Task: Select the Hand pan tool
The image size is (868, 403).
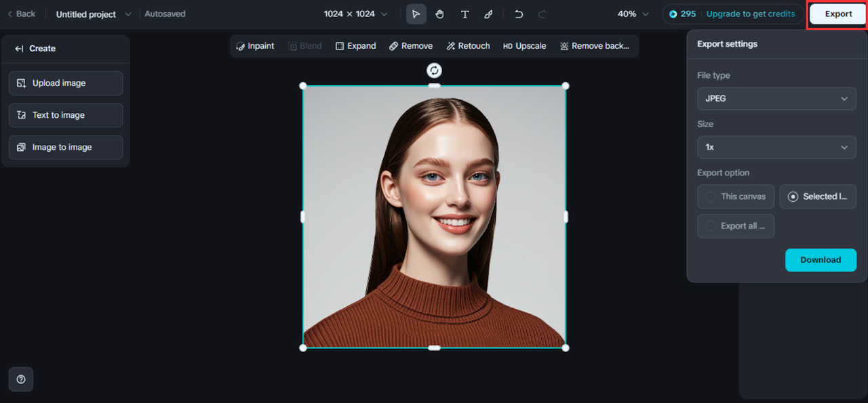Action: [x=440, y=14]
